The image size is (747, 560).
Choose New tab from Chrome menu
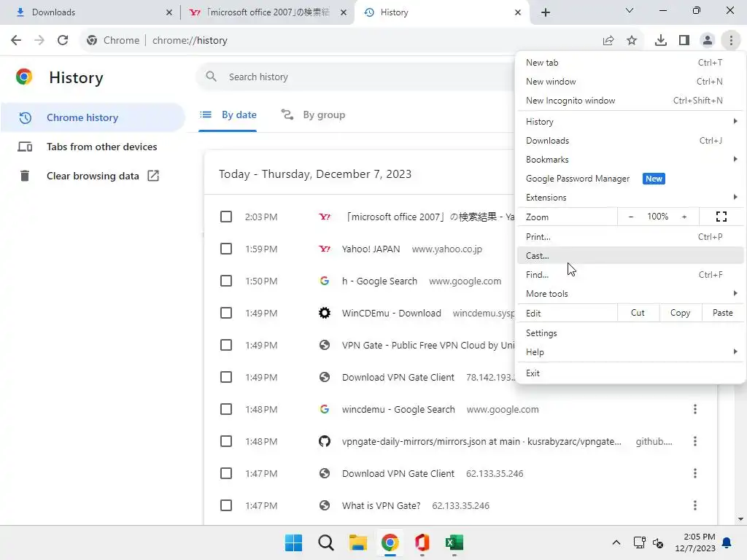click(630, 63)
